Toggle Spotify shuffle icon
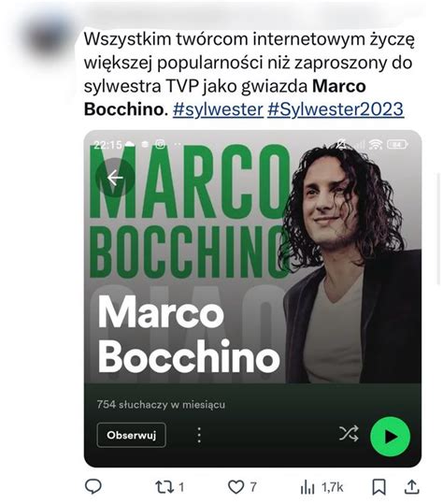 click(x=349, y=433)
